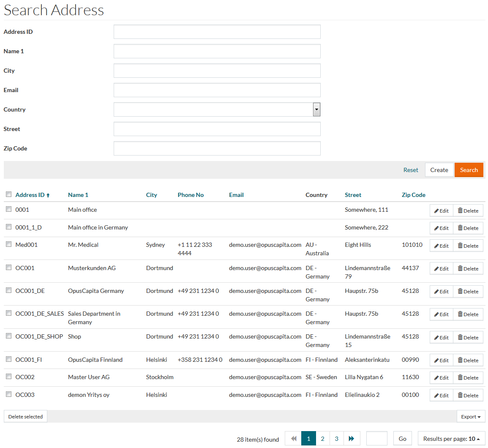Screen dimensions: 488x448
Task: Sort table by Address ID column
Action: click(x=30, y=195)
